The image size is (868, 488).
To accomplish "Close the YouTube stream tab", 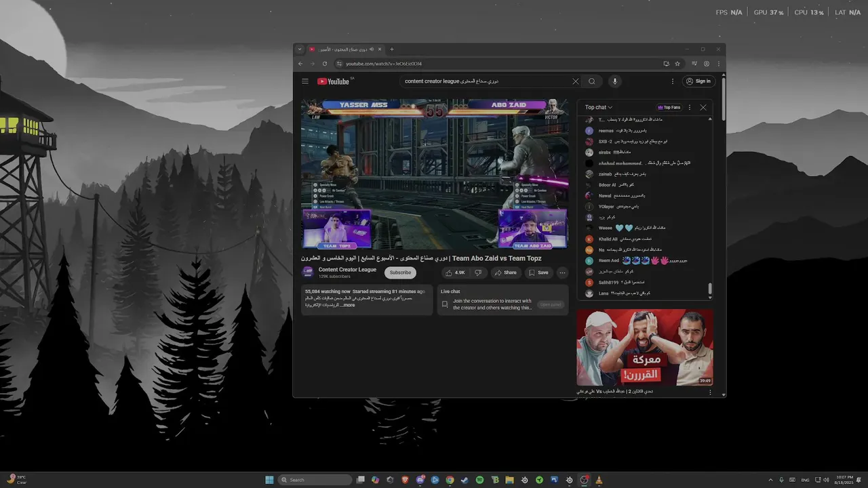I will point(380,49).
